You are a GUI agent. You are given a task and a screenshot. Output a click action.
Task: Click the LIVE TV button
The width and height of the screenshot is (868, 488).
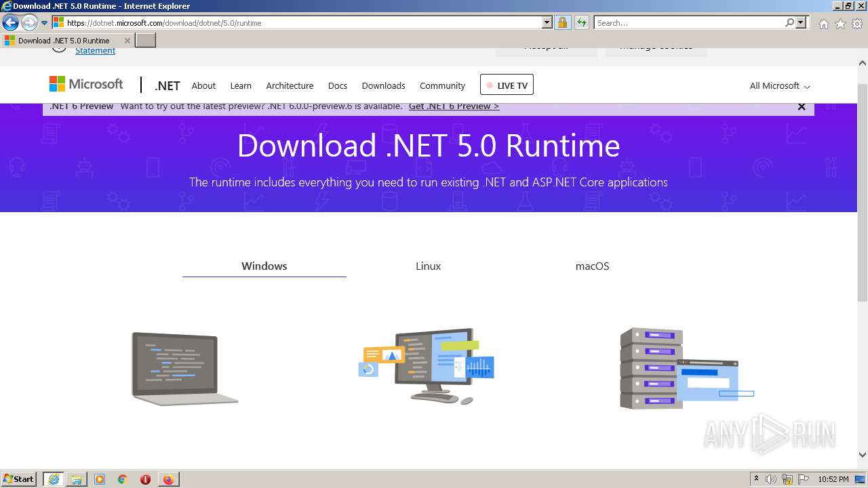(x=507, y=85)
